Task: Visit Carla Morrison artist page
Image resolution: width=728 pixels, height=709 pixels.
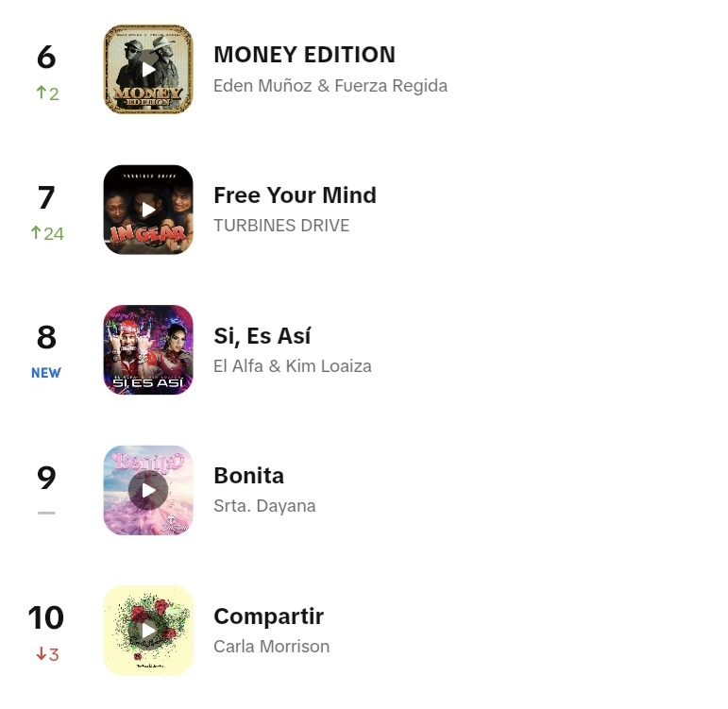Action: pos(272,647)
